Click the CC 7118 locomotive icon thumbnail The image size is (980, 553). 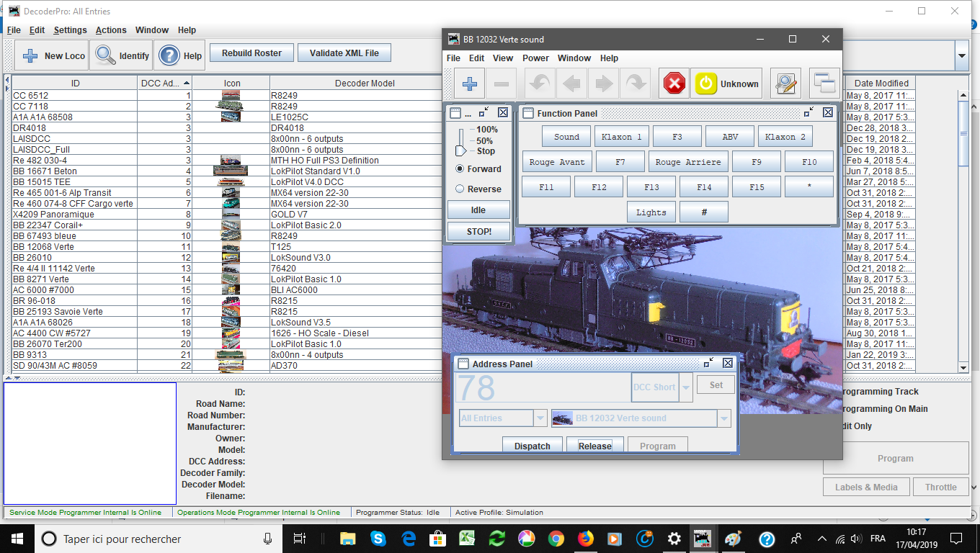(x=230, y=106)
